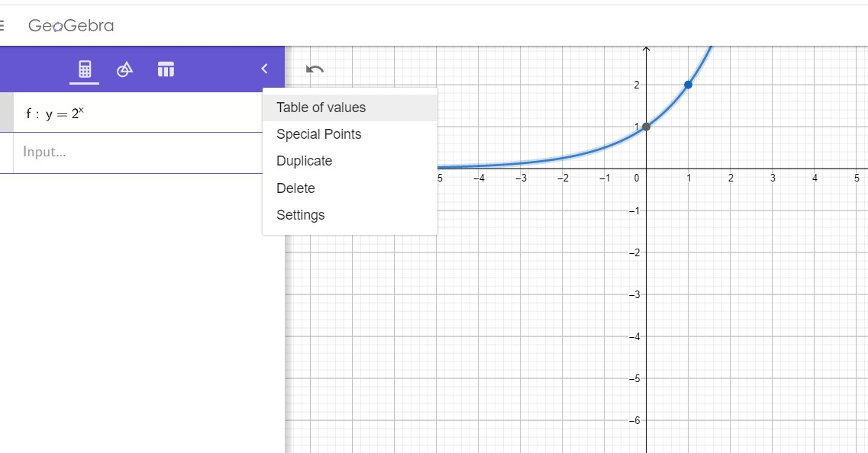The image size is (868, 453).
Task: Click the GeoGebra logo
Action: tap(71, 25)
